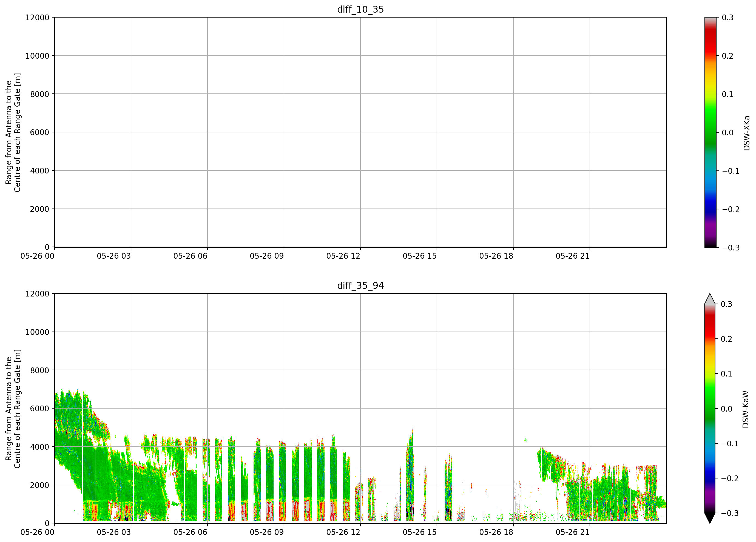The image size is (756, 542).
Task: Click the −0.3 tick on DSW-KaW colorbar
Action: (x=730, y=513)
